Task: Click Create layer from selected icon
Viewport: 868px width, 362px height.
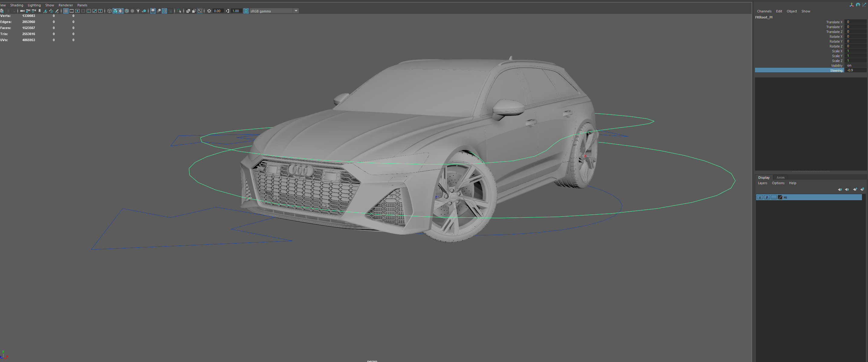Action: (x=862, y=189)
